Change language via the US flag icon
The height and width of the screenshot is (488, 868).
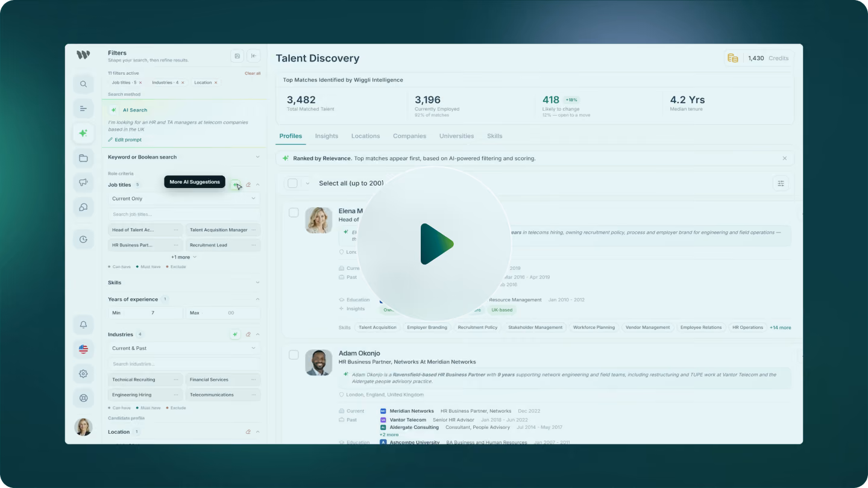pos(83,349)
